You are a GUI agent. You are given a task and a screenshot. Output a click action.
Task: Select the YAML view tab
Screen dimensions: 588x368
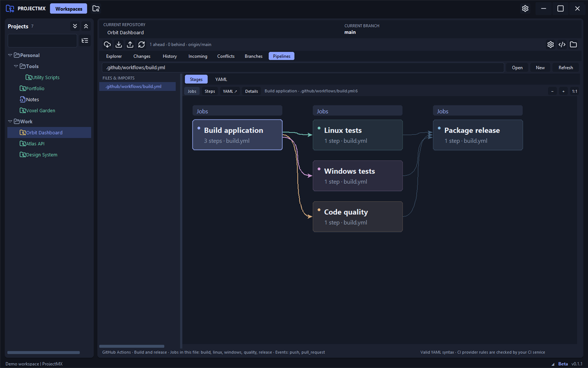[x=221, y=79]
